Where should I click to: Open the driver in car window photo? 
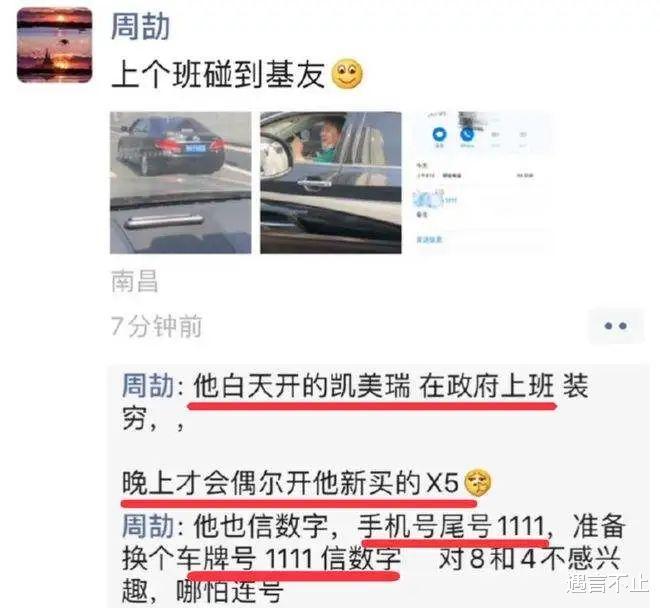(331, 183)
